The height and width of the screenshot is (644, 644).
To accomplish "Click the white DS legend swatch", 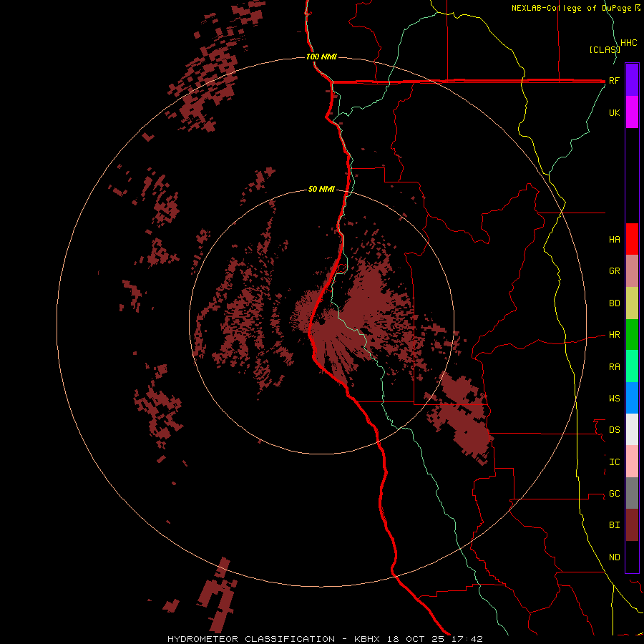I will pyautogui.click(x=632, y=429).
